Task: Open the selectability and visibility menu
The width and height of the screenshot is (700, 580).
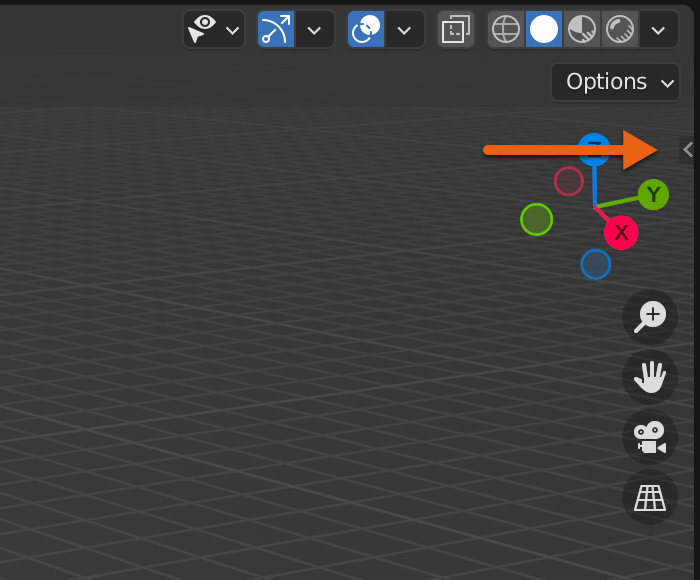Action: click(214, 29)
